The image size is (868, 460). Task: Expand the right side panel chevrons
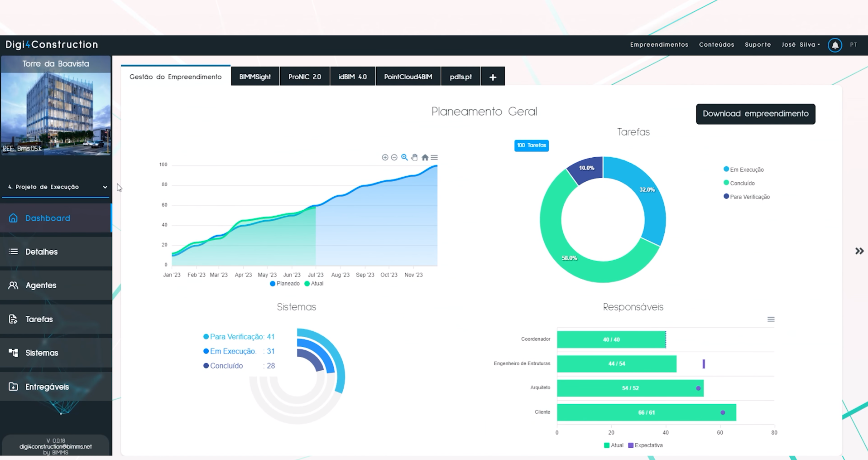pyautogui.click(x=859, y=251)
